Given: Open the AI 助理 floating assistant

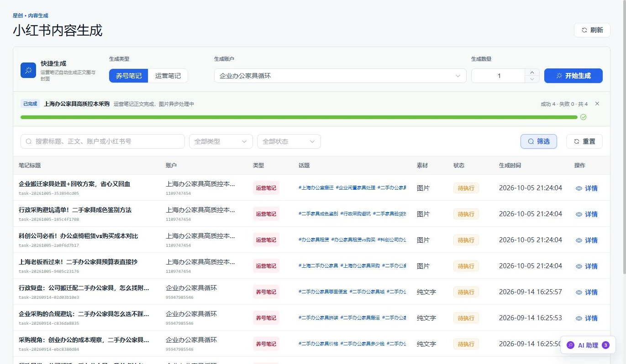Looking at the screenshot, I should 588,345.
